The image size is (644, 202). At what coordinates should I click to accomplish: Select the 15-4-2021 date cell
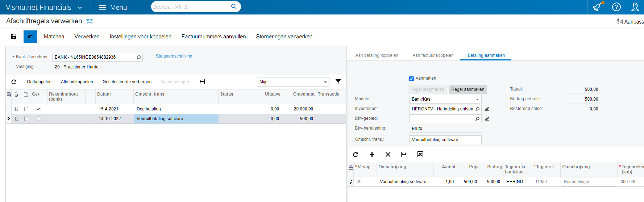click(x=114, y=109)
